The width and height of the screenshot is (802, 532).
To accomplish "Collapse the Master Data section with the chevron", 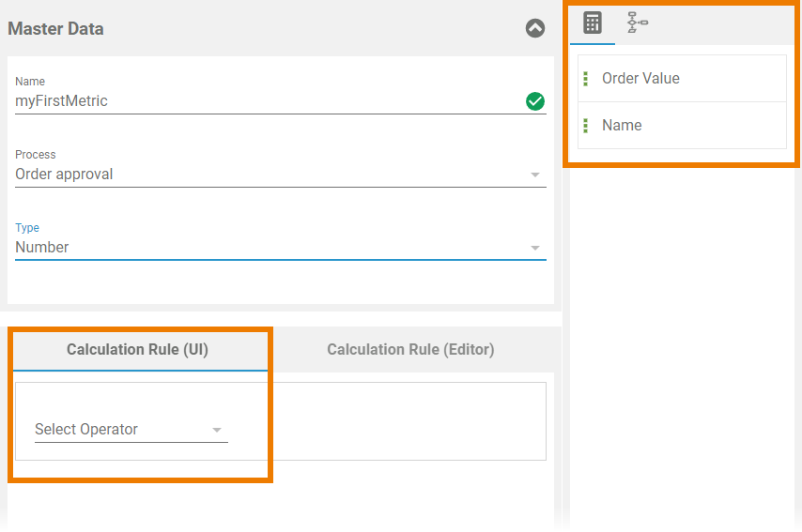I will coord(534,28).
